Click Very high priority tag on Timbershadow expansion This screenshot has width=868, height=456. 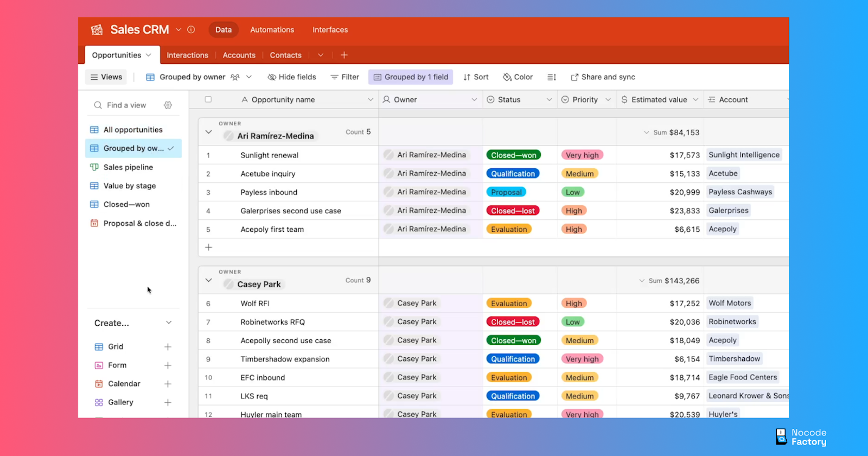click(x=582, y=359)
